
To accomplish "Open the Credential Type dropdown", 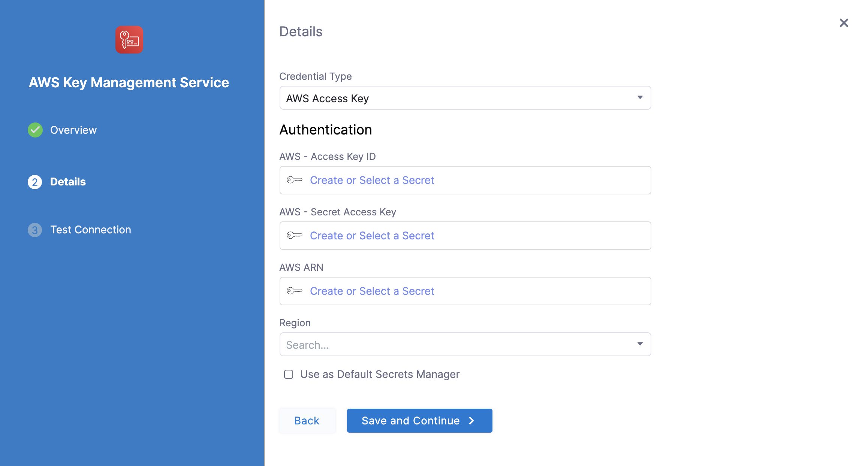I will 465,98.
